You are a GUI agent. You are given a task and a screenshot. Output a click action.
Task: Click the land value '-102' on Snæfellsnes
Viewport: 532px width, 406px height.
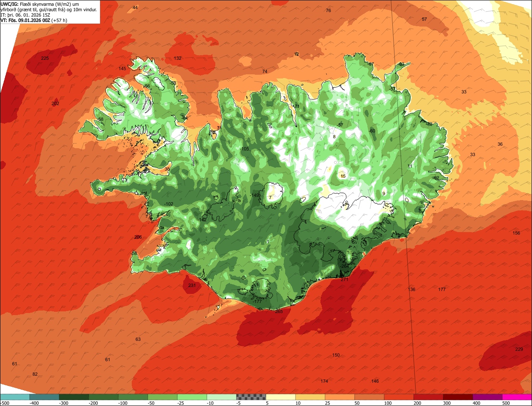168,204
